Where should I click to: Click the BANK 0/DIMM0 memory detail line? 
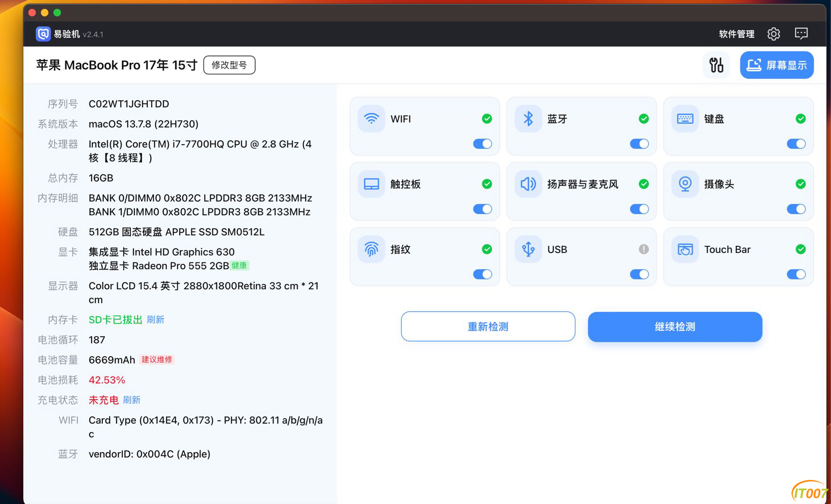coord(200,198)
